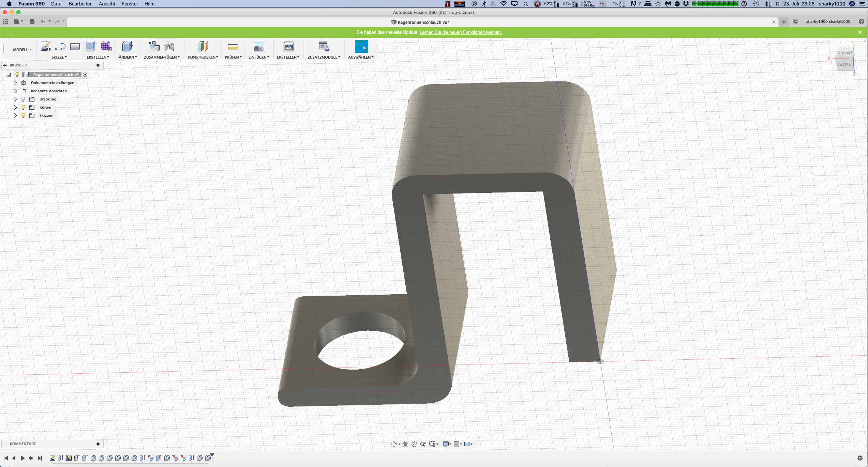
Task: Click the Redo arrow icon
Action: pos(57,21)
